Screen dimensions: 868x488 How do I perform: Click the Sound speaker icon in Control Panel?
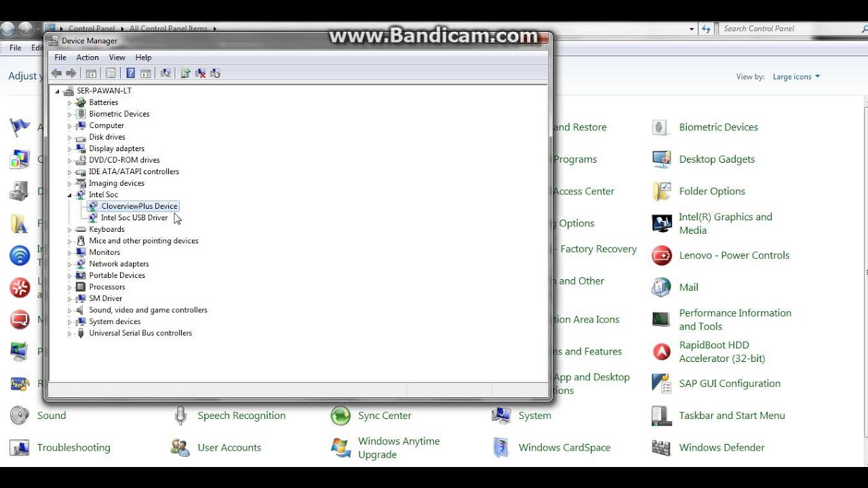(x=20, y=415)
